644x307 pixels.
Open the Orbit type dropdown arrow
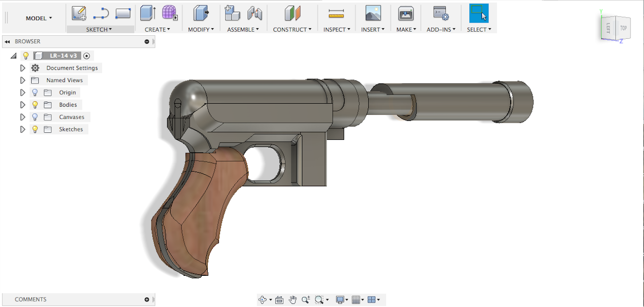click(271, 300)
